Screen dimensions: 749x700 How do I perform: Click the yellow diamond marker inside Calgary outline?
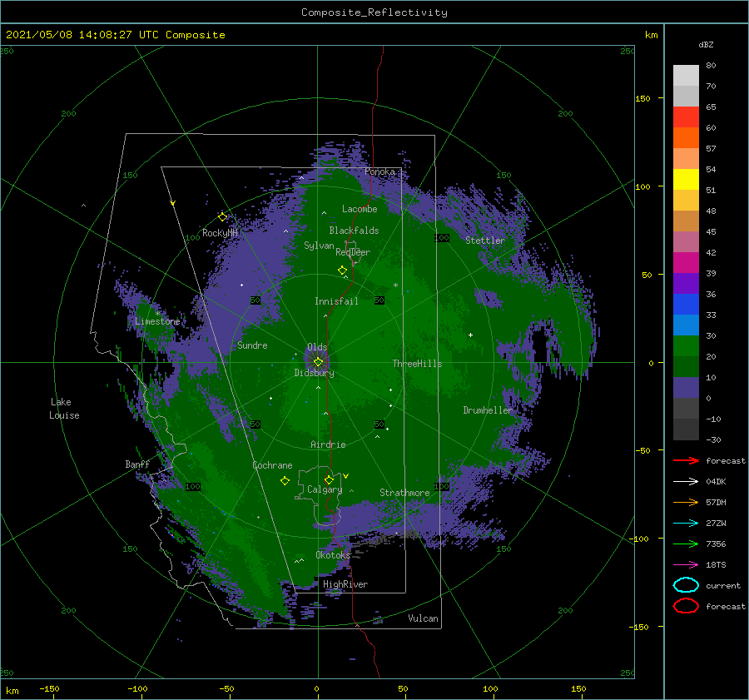coord(329,479)
